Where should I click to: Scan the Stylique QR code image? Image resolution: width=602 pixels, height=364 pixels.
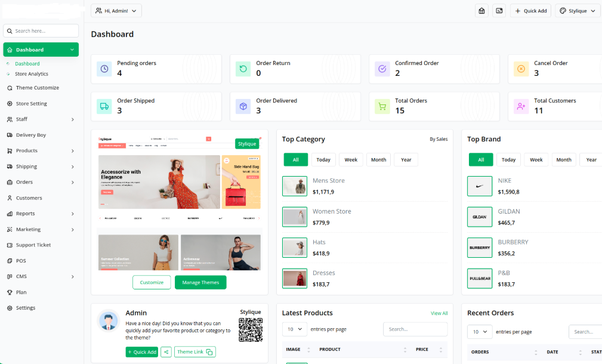point(251,329)
